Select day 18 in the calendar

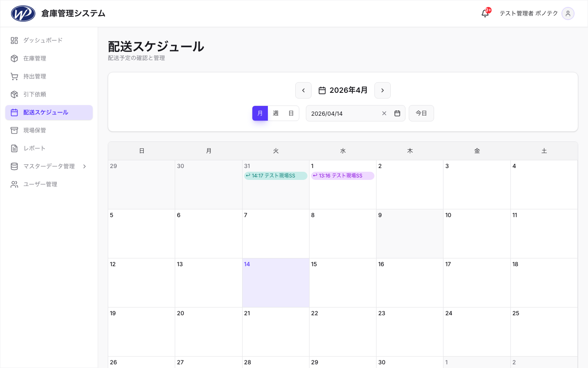[544, 283]
